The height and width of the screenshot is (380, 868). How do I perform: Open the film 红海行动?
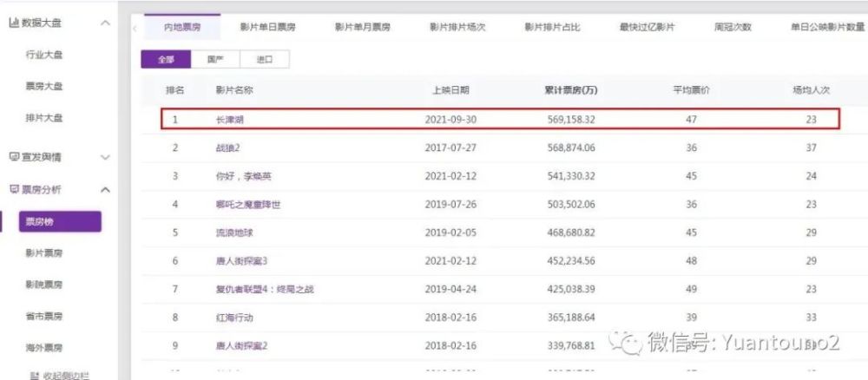coord(234,318)
